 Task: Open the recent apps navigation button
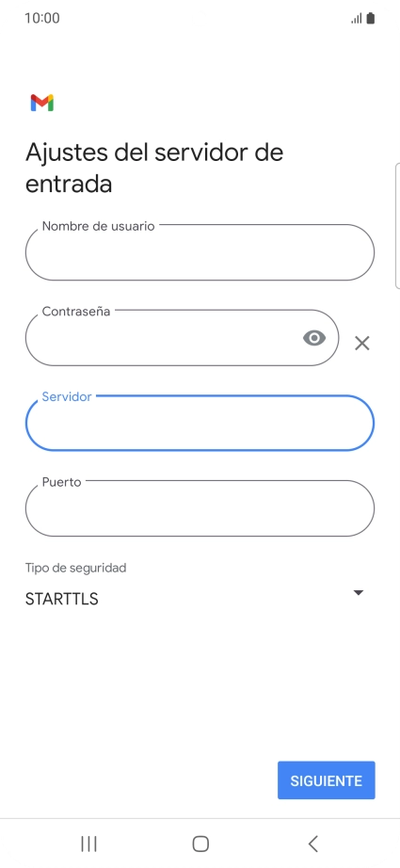88,844
